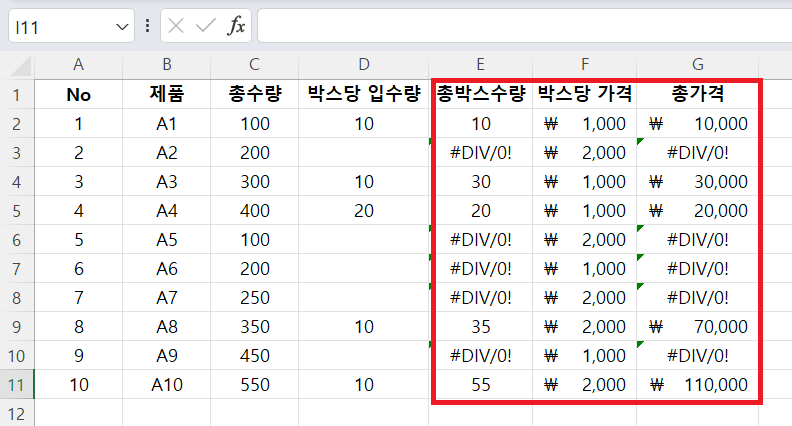Select all cells using corner triangle

tap(21, 66)
